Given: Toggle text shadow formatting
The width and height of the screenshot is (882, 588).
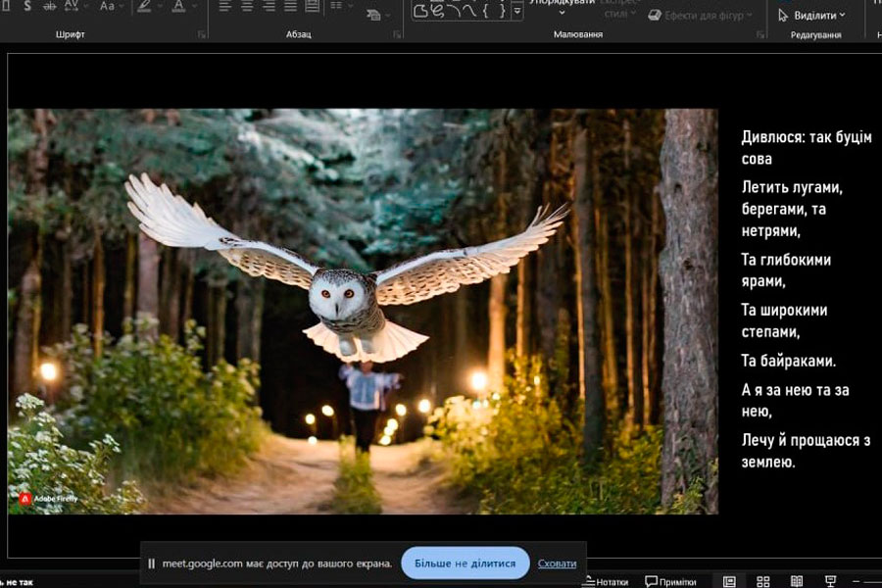Looking at the screenshot, I should 27,6.
